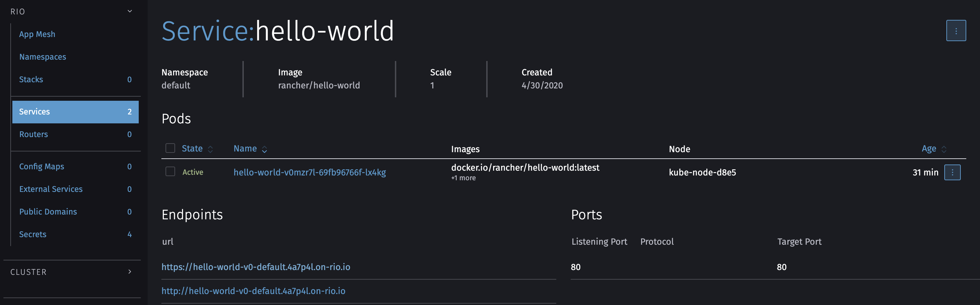Select all pods checkbox in header

(170, 148)
